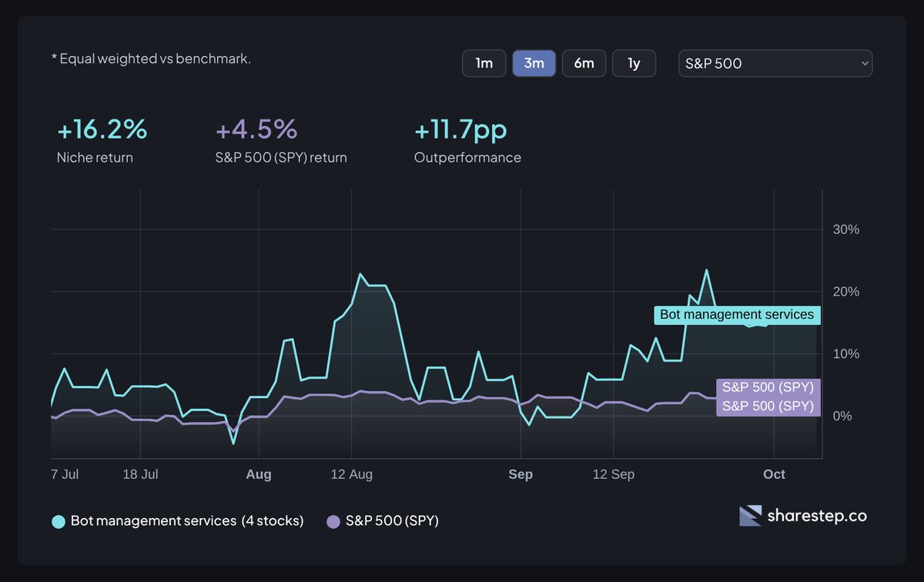Click the 20% y-axis label
This screenshot has width=924, height=582.
tap(846, 292)
